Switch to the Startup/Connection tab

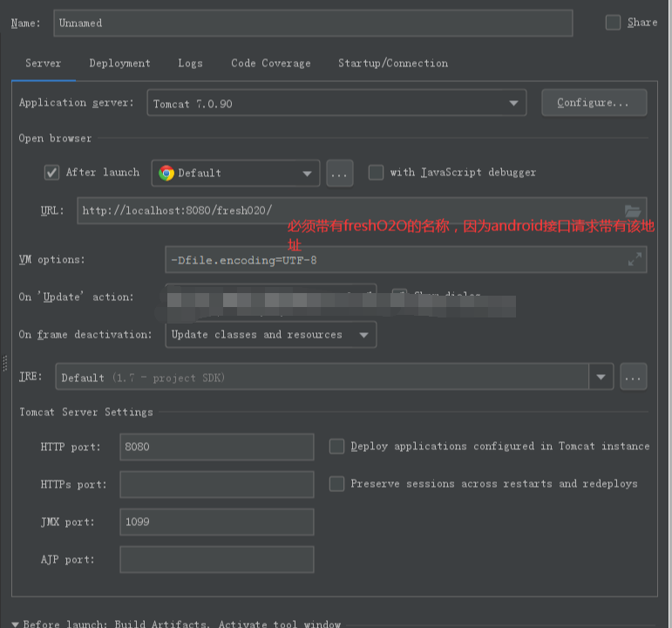(x=393, y=64)
